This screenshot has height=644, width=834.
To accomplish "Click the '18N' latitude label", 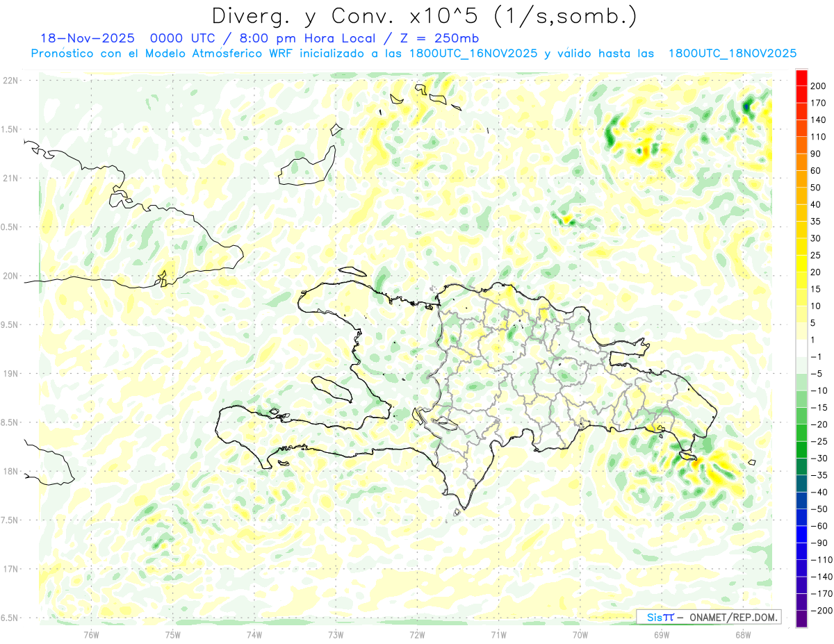I will pos(11,472).
